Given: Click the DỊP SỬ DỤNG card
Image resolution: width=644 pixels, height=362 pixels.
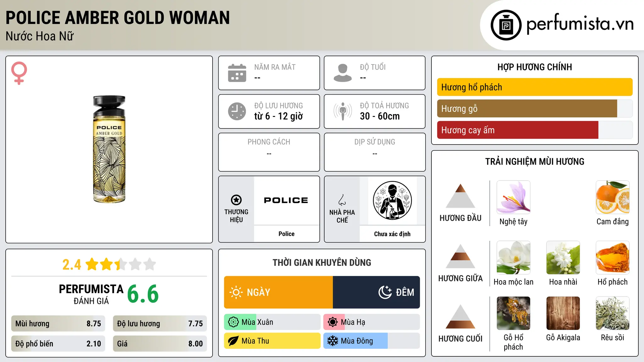Looking at the screenshot, I should pos(375,152).
